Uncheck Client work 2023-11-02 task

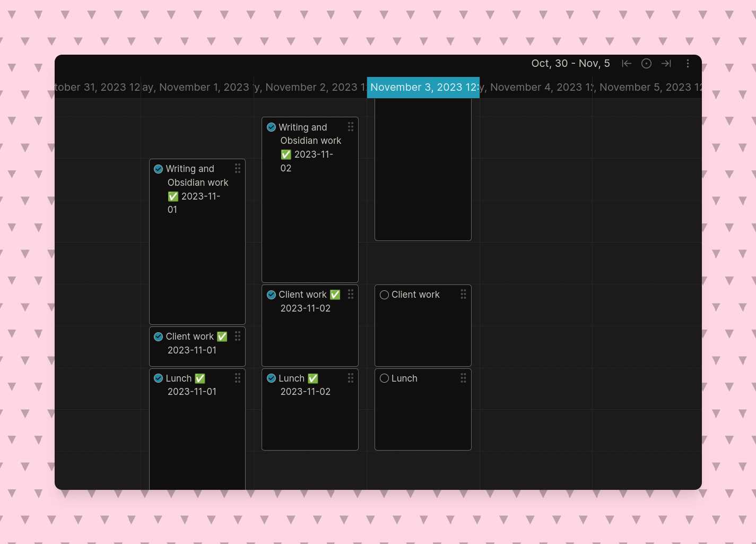(x=271, y=295)
